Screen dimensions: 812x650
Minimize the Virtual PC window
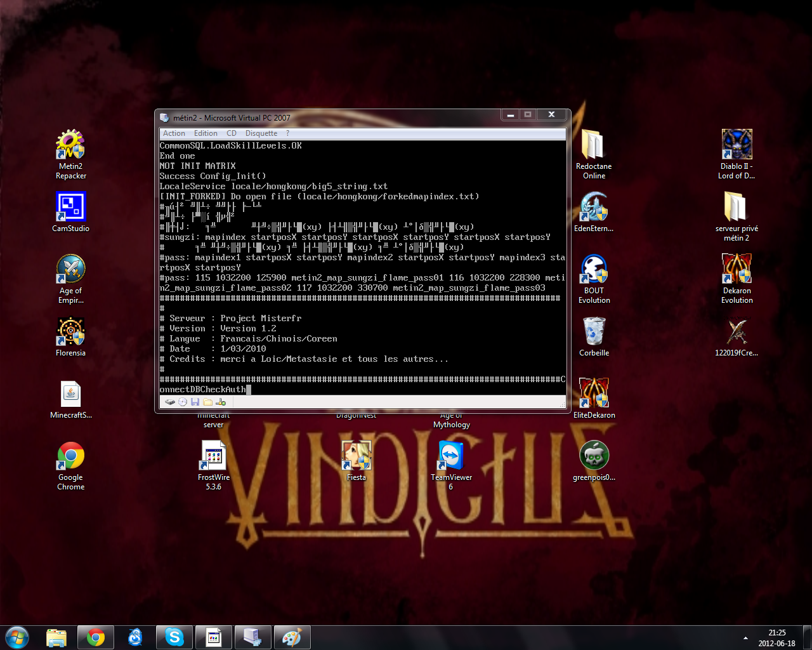pyautogui.click(x=510, y=115)
